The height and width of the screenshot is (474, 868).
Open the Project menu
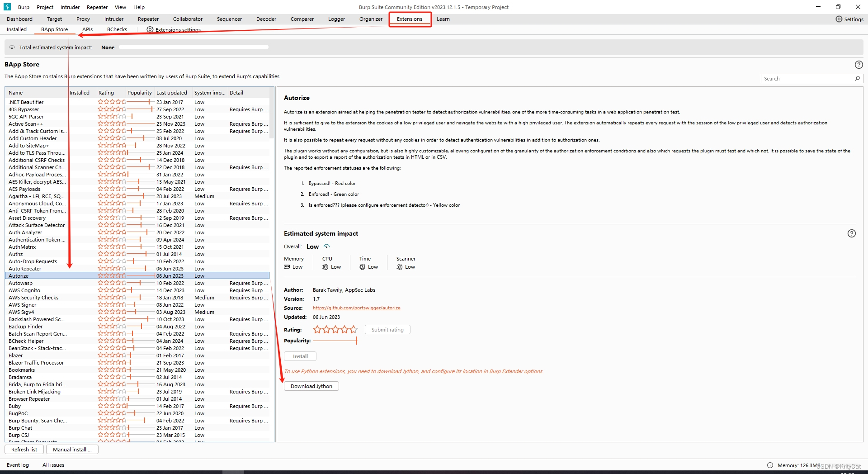pos(45,7)
